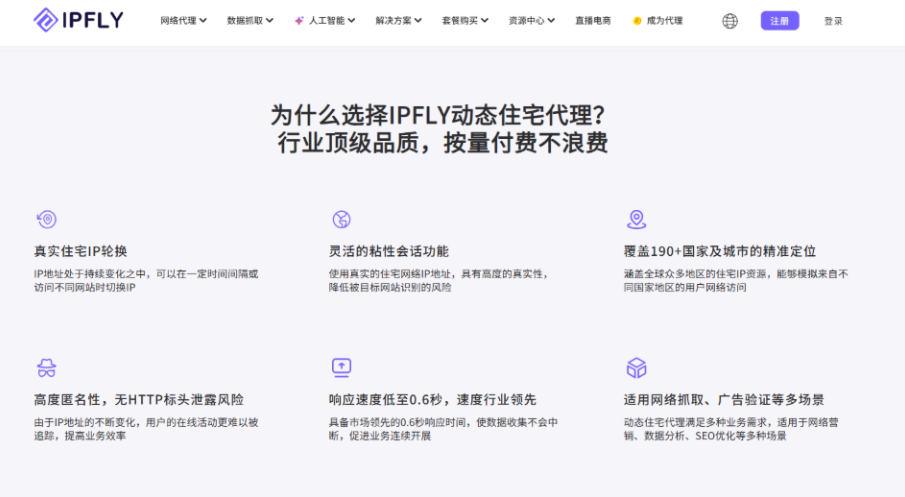Click the description starting 具备市场领先的0.6秒

coord(443,429)
